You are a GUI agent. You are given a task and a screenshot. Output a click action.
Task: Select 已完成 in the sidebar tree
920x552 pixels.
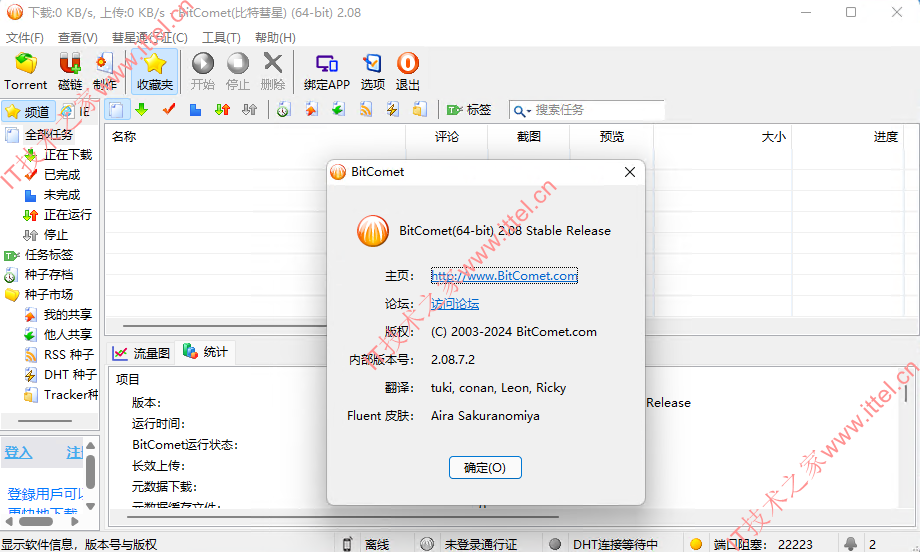62,175
